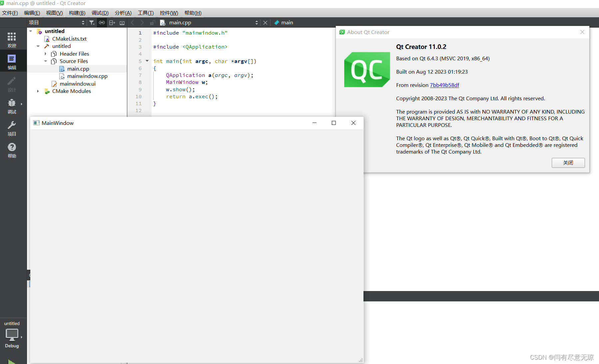Maximize the MainWindow window

coord(334,123)
